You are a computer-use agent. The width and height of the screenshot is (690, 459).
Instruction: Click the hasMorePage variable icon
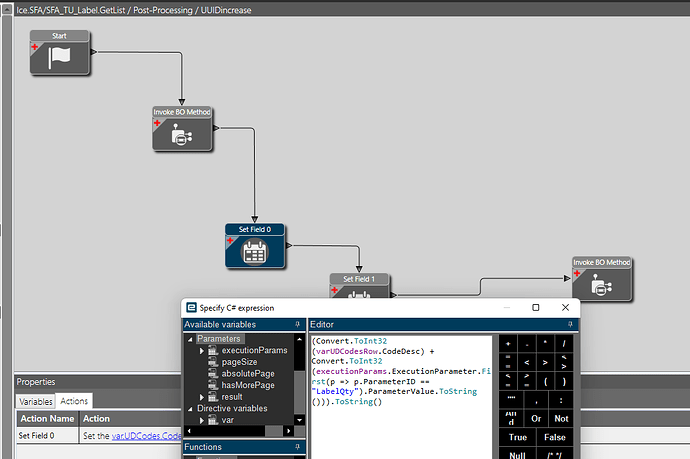[x=213, y=385]
